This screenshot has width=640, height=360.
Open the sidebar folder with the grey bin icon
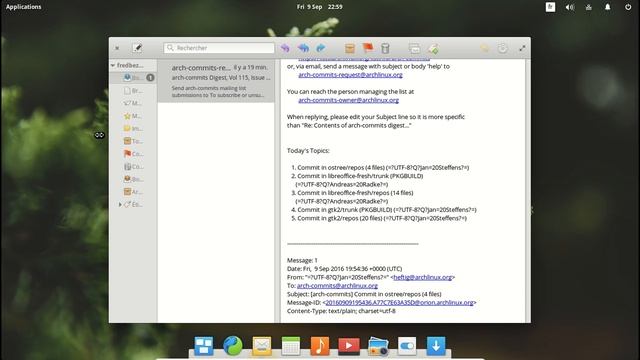click(134, 166)
